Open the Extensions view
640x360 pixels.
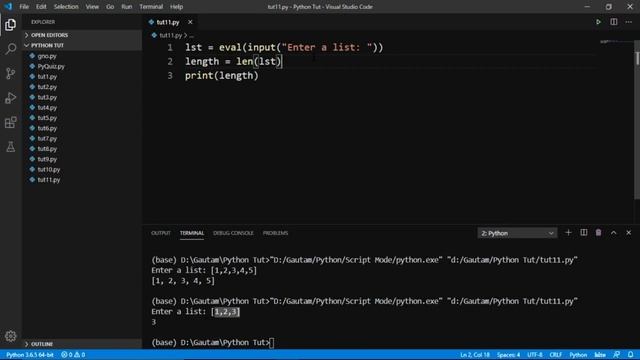tap(11, 122)
